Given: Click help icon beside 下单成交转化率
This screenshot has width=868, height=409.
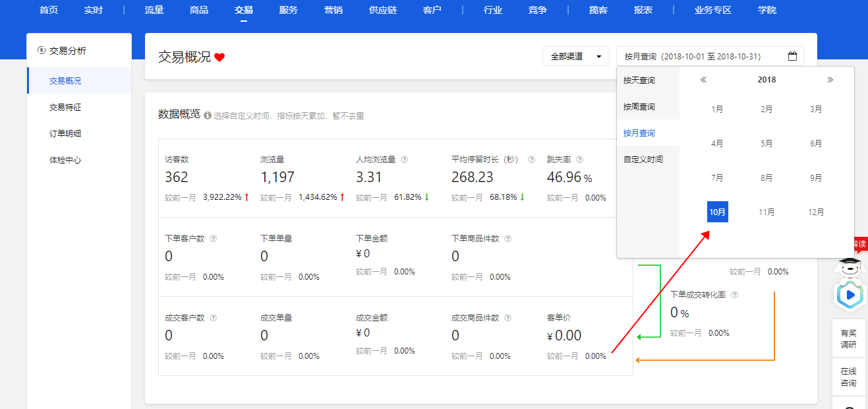Looking at the screenshot, I should tap(734, 295).
